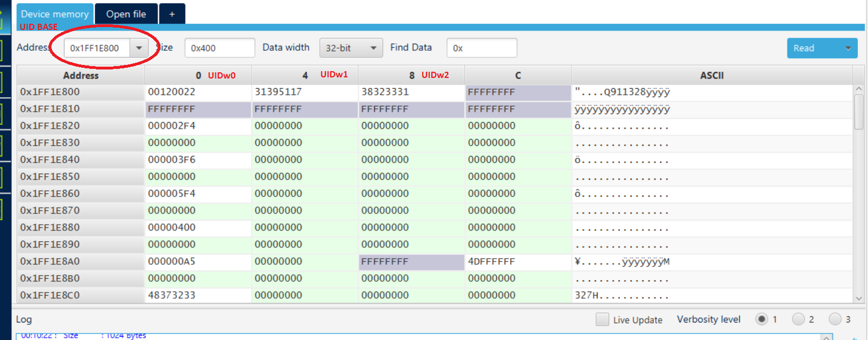The image size is (868, 340).
Task: Expand the Address combo box dropdown arrow
Action: (x=139, y=48)
